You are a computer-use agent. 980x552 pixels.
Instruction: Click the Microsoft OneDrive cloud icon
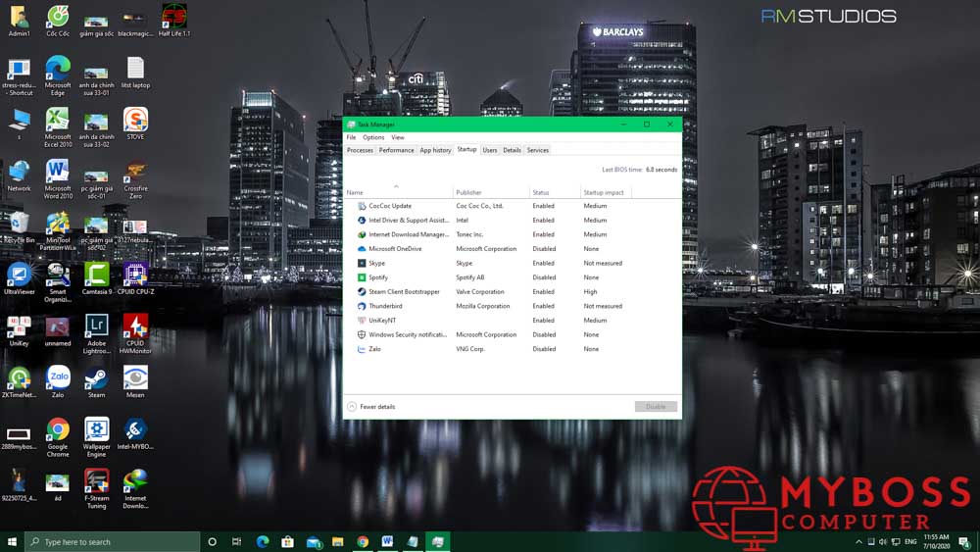point(362,249)
